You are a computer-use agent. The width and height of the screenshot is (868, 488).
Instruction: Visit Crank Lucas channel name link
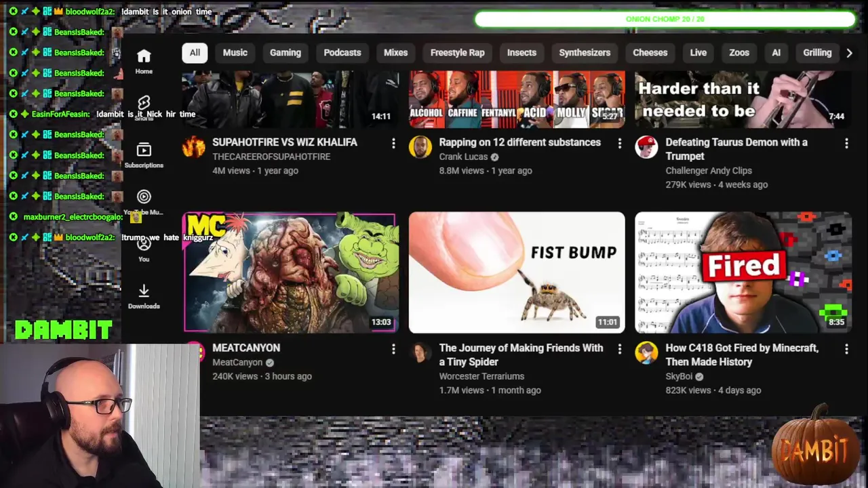point(463,157)
